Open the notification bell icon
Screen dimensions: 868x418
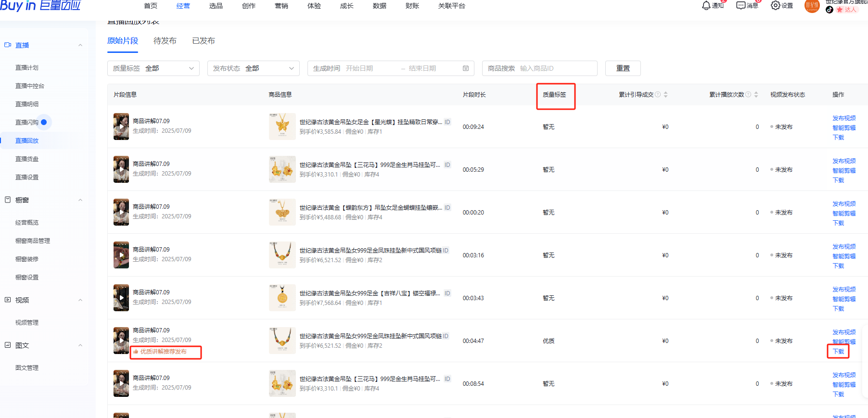(706, 5)
